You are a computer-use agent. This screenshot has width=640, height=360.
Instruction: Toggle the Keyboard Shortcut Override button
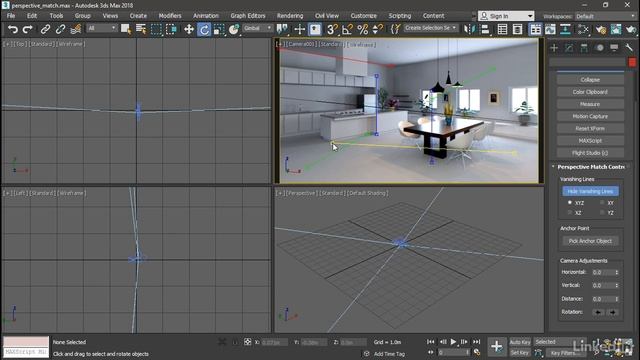pos(315,29)
